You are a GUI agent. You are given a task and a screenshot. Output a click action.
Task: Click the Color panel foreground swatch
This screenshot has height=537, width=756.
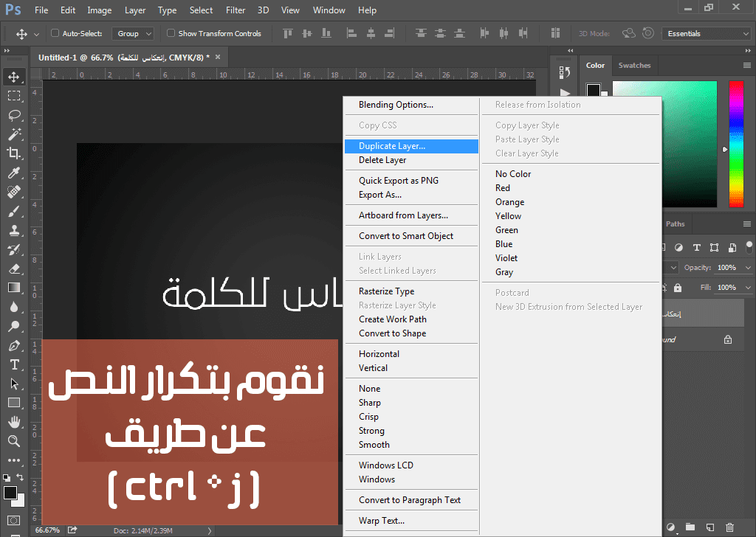tap(594, 90)
